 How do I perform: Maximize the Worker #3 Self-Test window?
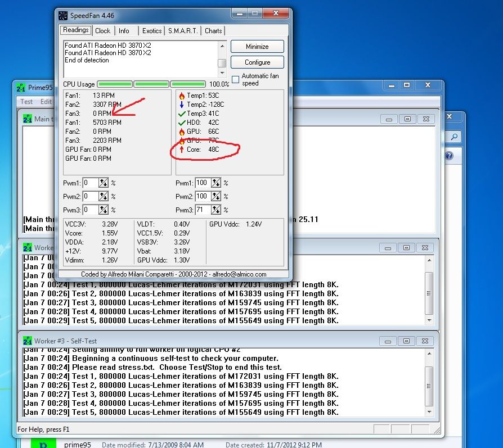coord(406,341)
